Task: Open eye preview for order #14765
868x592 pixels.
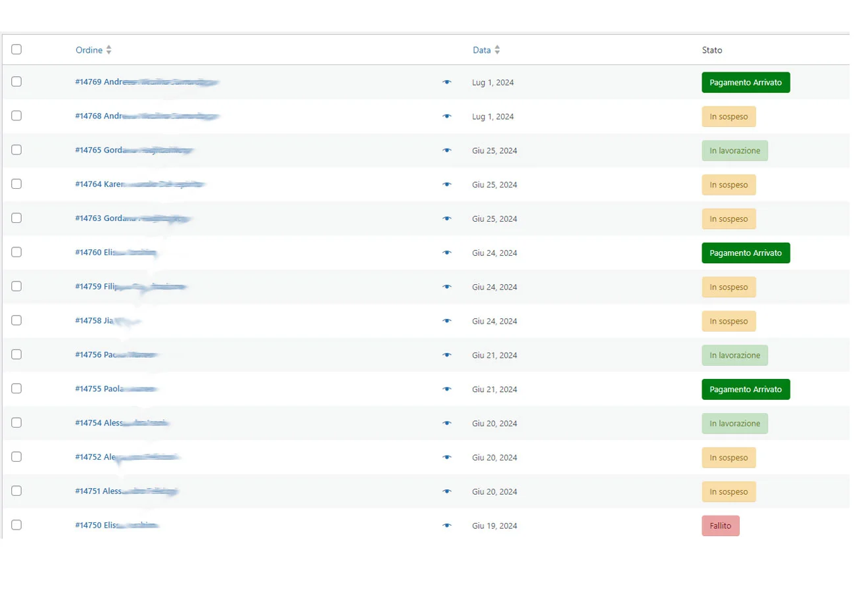Action: (447, 151)
